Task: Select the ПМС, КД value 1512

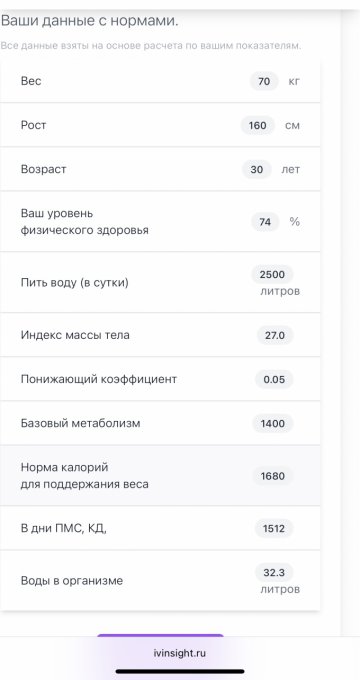Action: [274, 529]
